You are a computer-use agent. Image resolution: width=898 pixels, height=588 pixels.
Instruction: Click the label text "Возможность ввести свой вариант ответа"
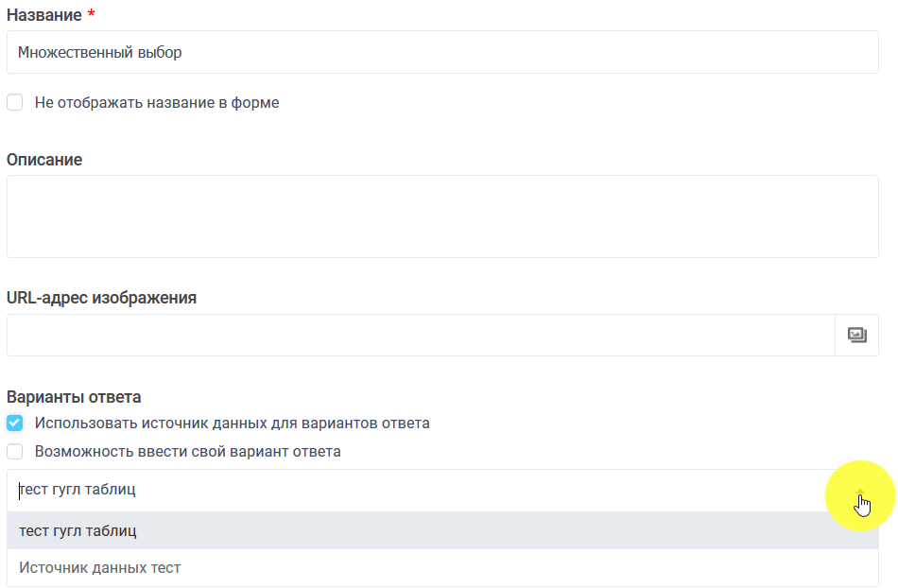click(188, 452)
